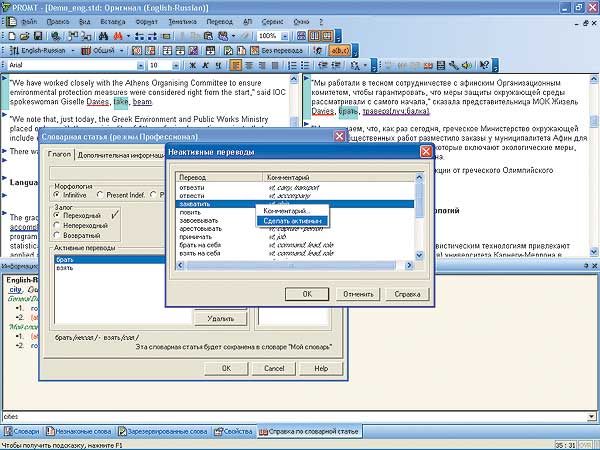The width and height of the screenshot is (600, 450).
Task: Click the wrench settings icon
Action: click(x=454, y=65)
